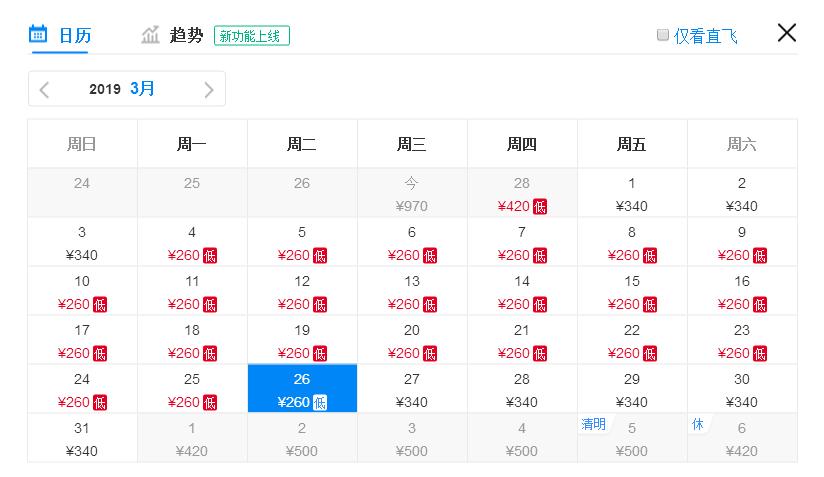The image size is (824, 477).
Task: Enable the 仅看直飞 checkbox
Action: [663, 35]
